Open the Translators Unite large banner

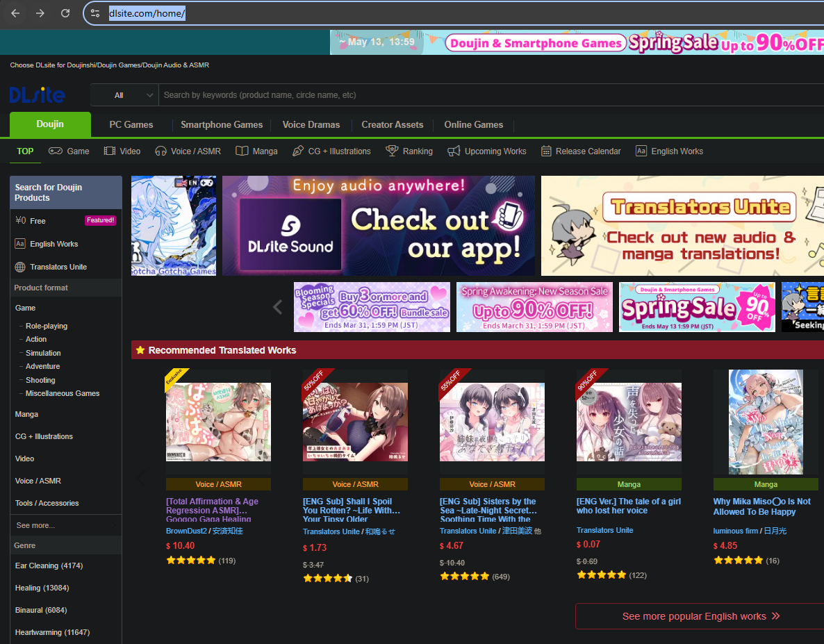tap(683, 226)
